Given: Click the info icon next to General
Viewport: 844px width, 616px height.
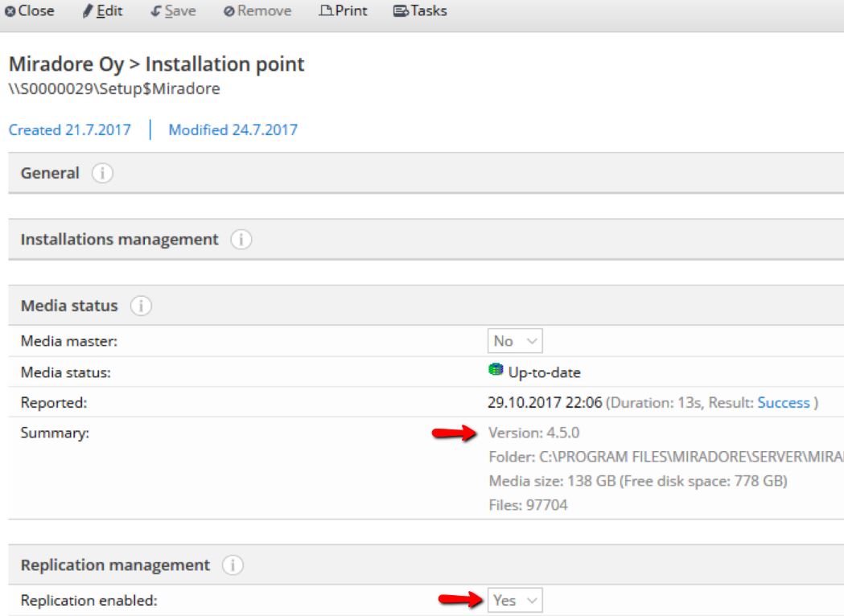Looking at the screenshot, I should click(102, 173).
